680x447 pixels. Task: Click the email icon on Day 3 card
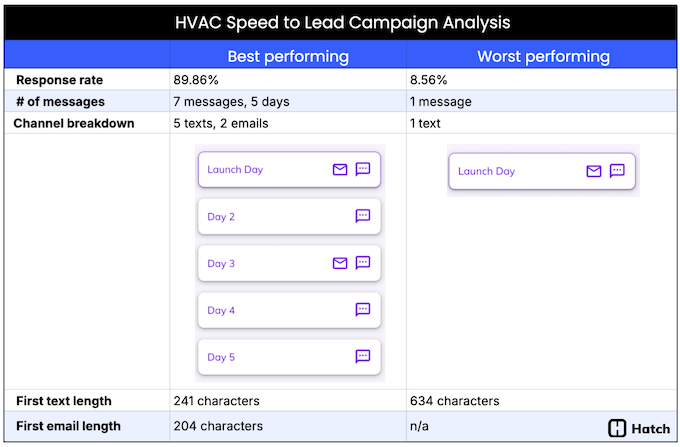[x=340, y=263]
